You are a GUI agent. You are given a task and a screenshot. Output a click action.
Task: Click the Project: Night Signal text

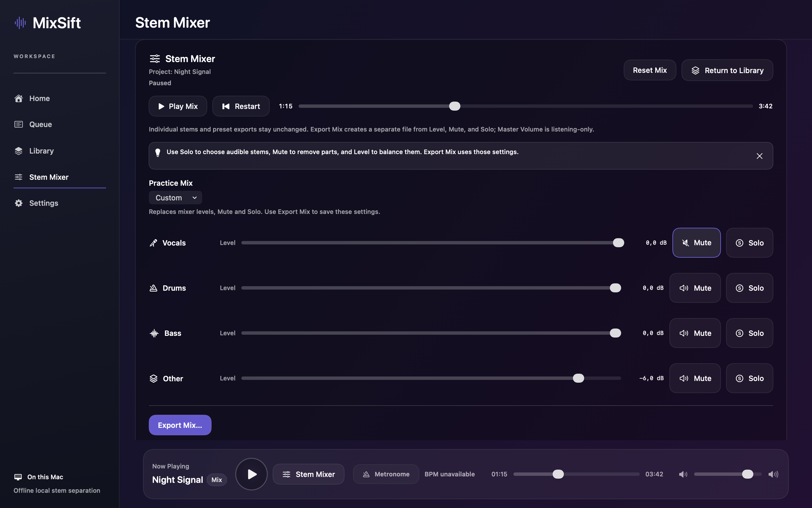(x=180, y=72)
